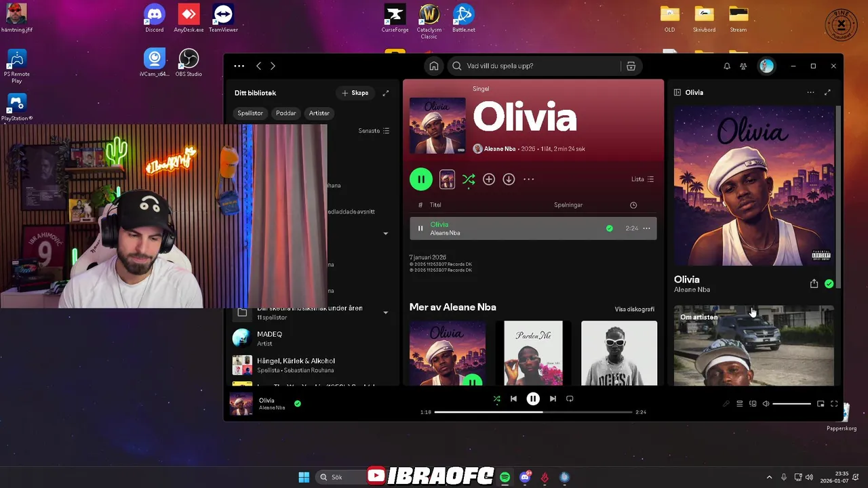Open the user profile avatar
Viewport: 868px width, 488px height.
[x=766, y=66]
